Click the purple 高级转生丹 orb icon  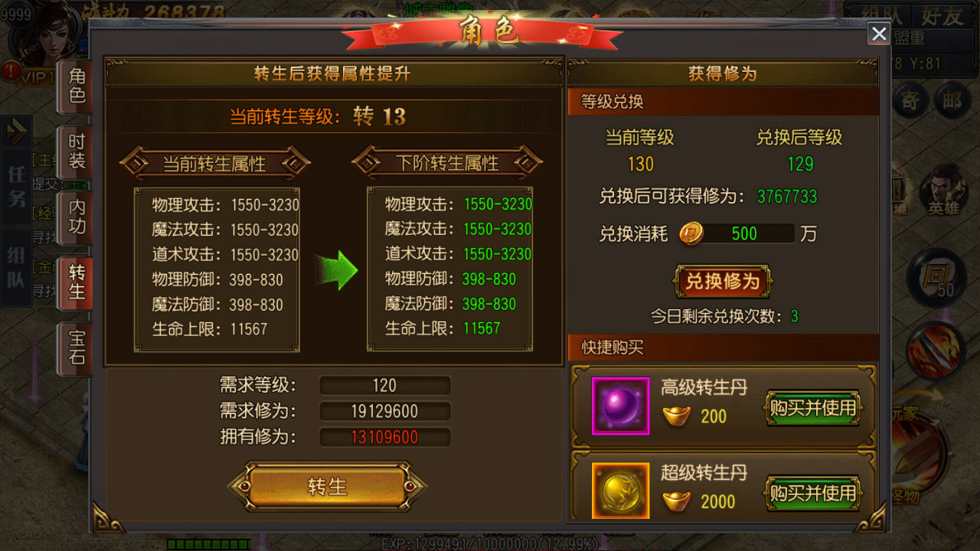click(620, 406)
